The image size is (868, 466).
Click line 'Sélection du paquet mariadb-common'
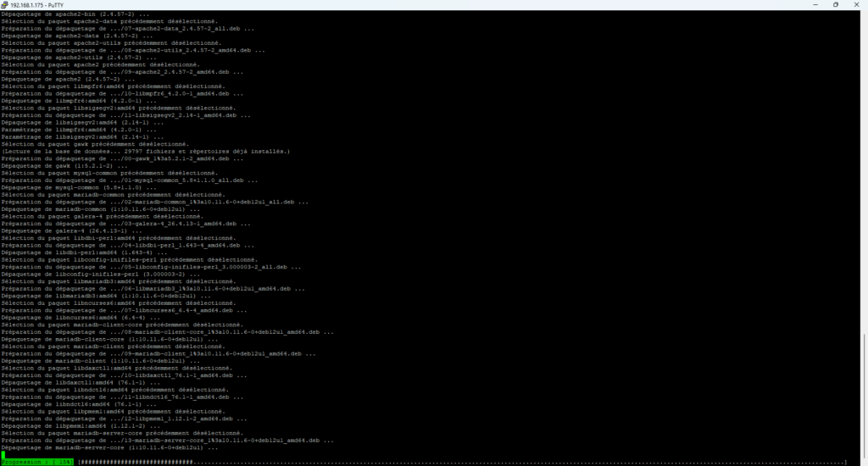[114, 194]
